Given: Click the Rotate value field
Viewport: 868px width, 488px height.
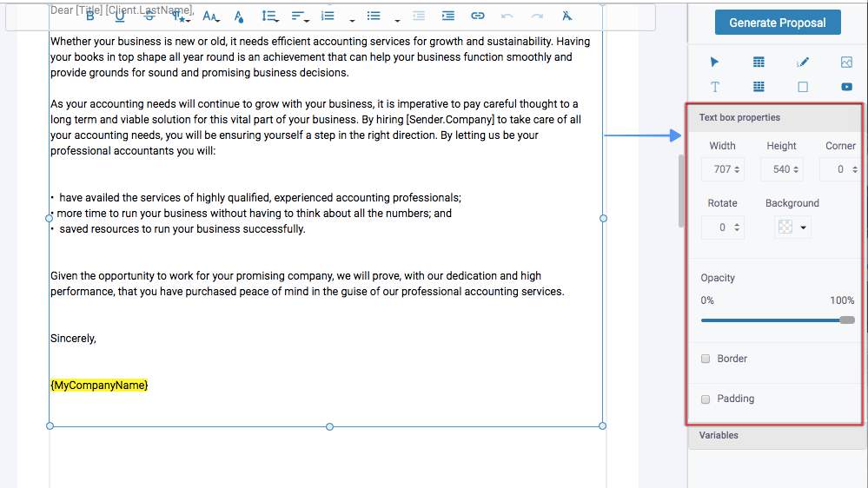Looking at the screenshot, I should pyautogui.click(x=722, y=228).
